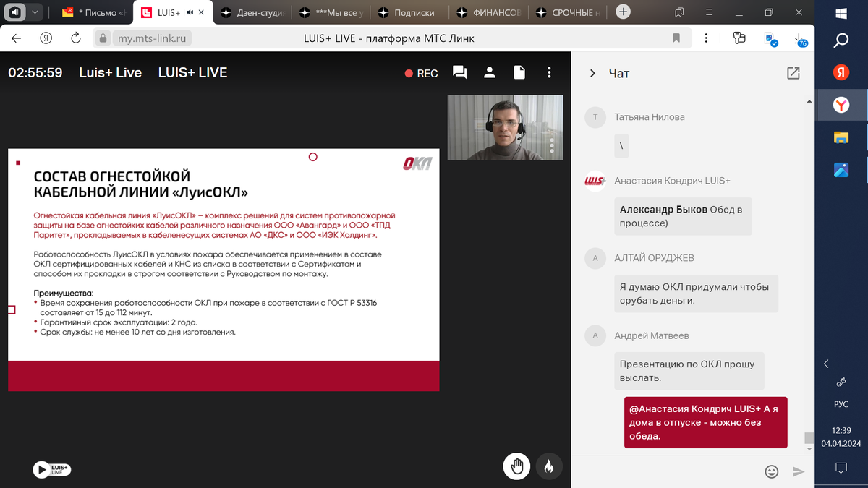Viewport: 868px width, 488px height.
Task: Click Андрей Матвеев's avatar in chat
Action: tap(595, 335)
